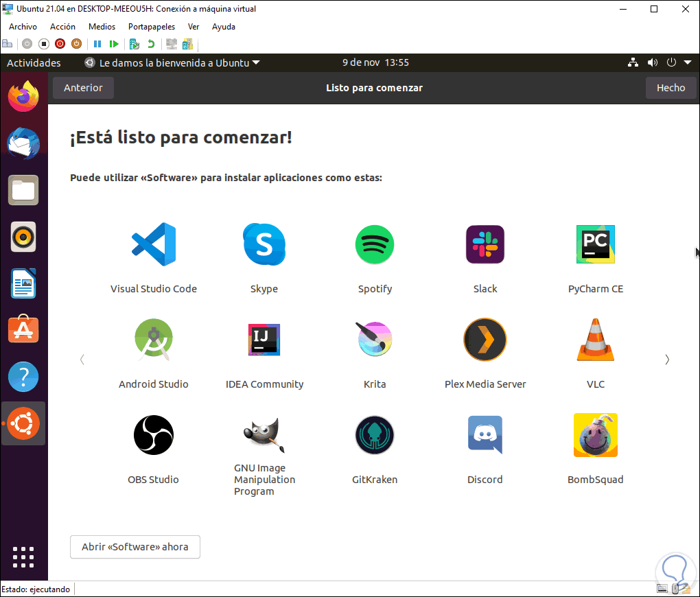
Task: Click the green Revert toolbar arrow
Action: click(x=151, y=44)
